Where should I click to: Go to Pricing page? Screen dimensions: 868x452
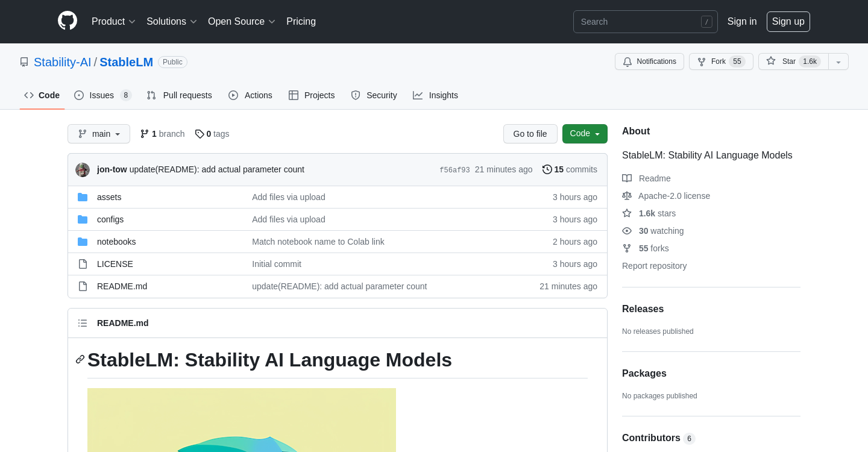pos(301,22)
